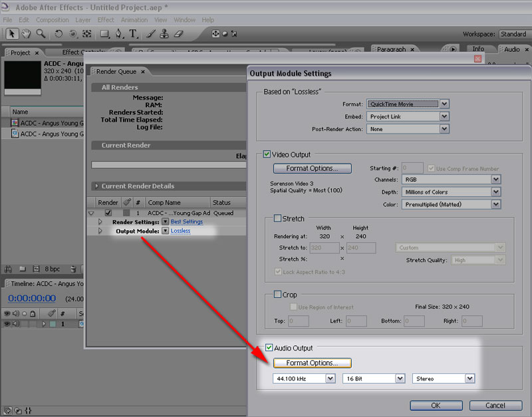
Task: Enable the Crop checkbox
Action: click(277, 294)
